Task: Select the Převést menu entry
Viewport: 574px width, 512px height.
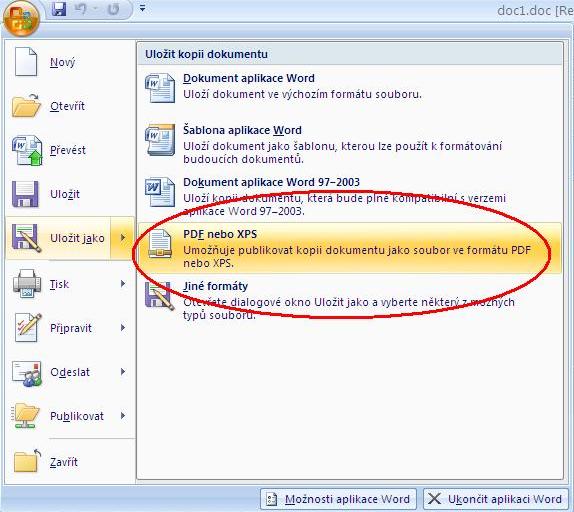Action: coord(70,150)
